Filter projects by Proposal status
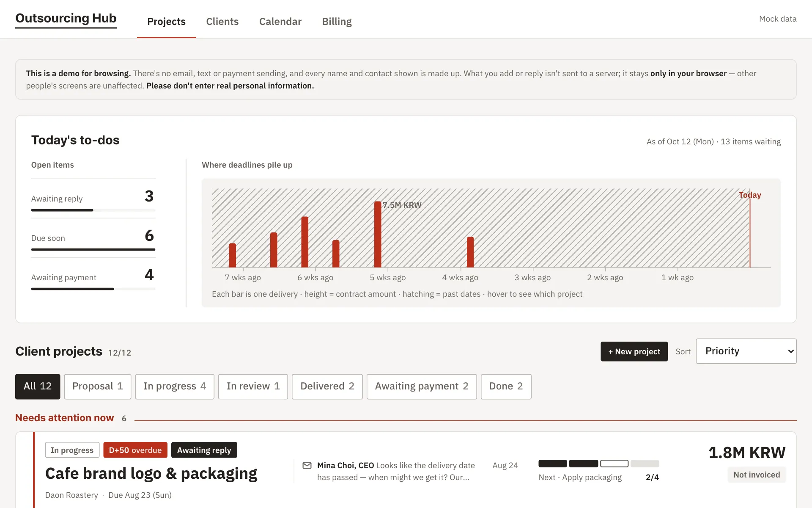Viewport: 812px width, 508px height. [x=98, y=386]
